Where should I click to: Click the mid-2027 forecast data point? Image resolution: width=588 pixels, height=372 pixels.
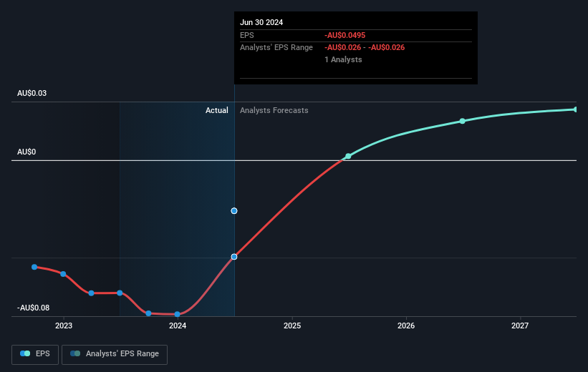click(575, 109)
